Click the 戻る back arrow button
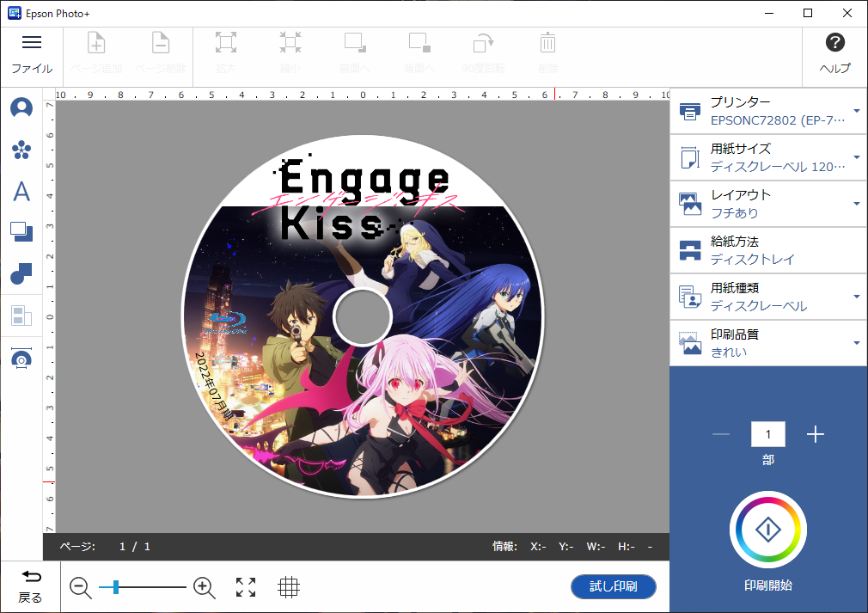868x613 pixels. click(x=30, y=585)
